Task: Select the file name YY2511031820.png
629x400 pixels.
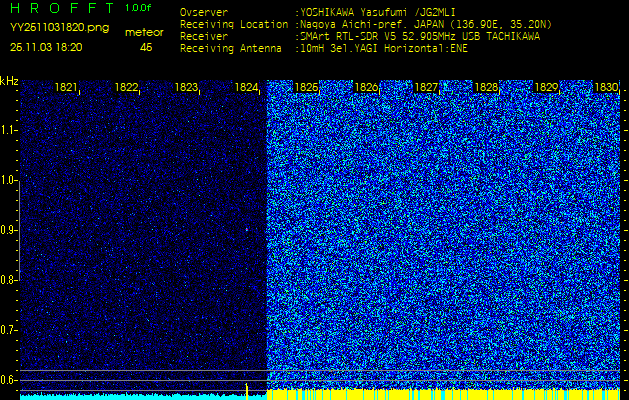Action: pos(59,28)
